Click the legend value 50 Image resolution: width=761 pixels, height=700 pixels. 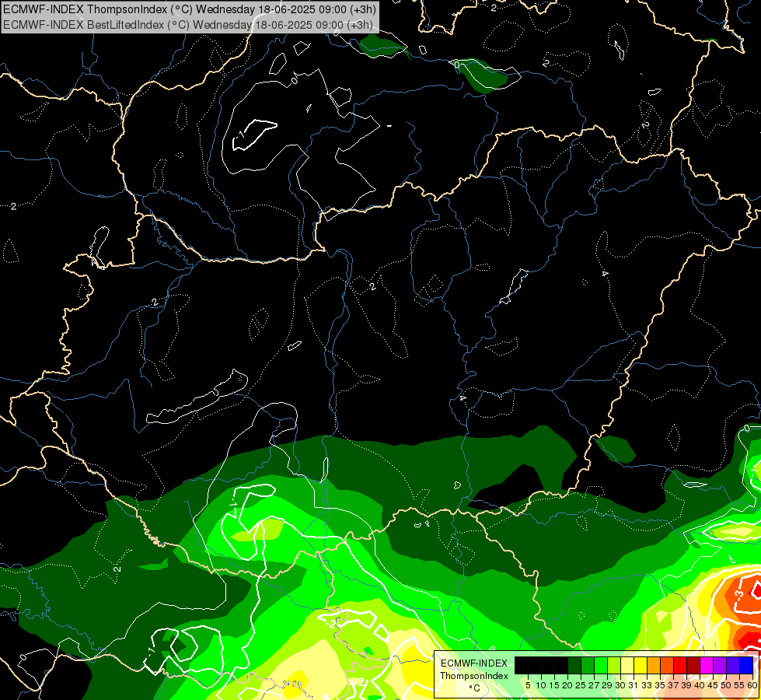pyautogui.click(x=727, y=685)
